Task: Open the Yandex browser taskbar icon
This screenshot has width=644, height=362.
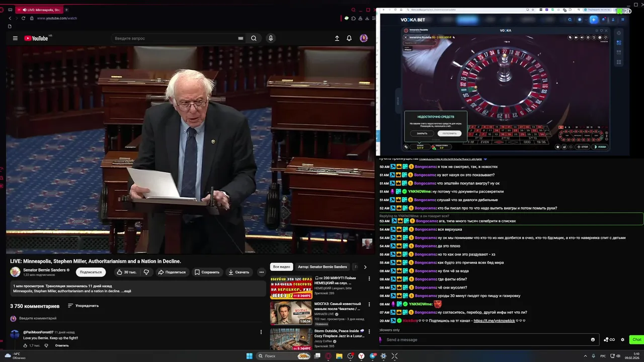Action: (x=362, y=356)
